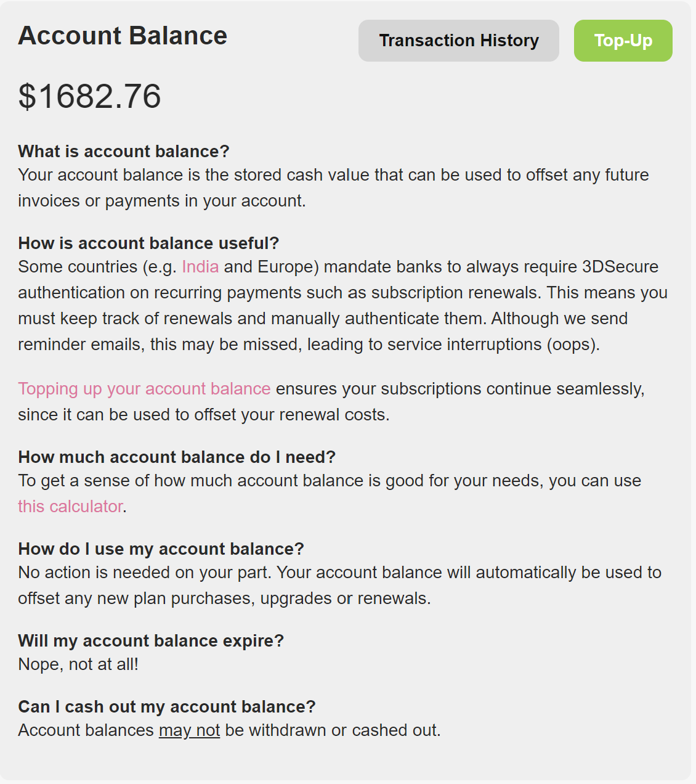
Task: Select the $1682.76 balance amount
Action: point(89,96)
